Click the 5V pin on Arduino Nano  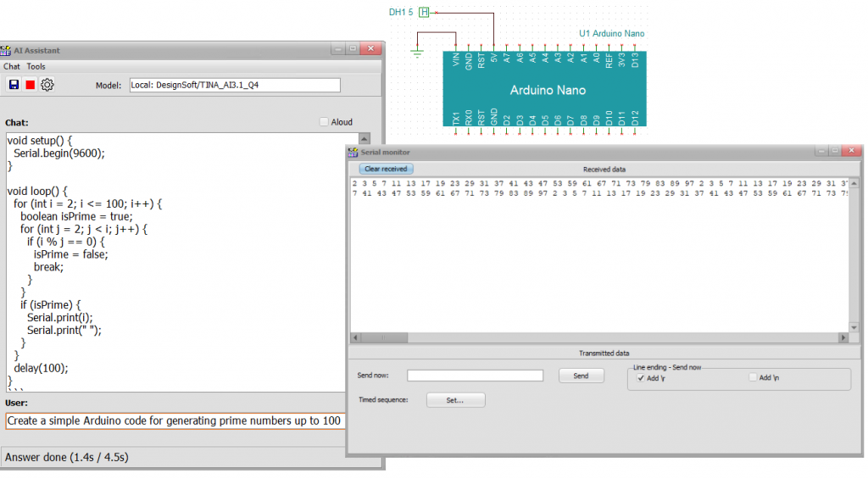tap(494, 58)
